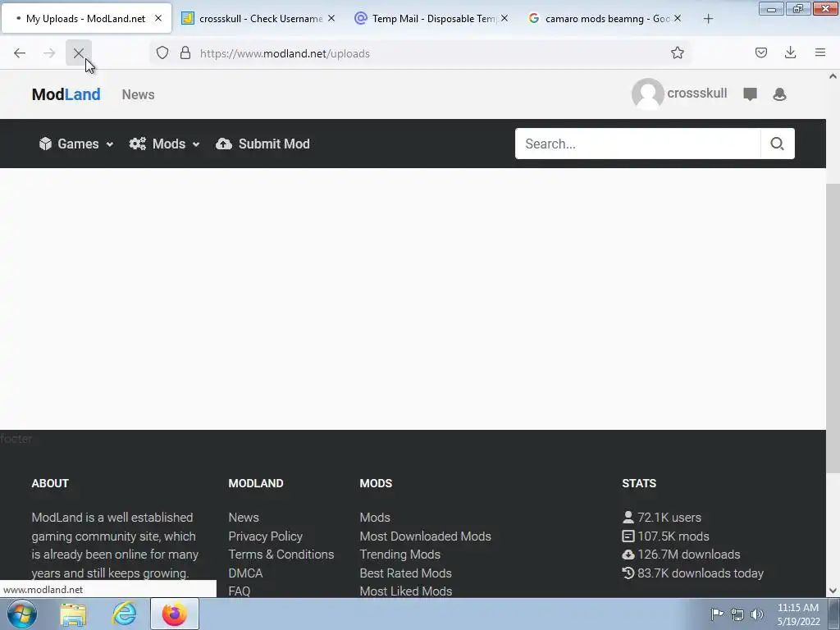The height and width of the screenshot is (630, 840).
Task: Click the 83.7K downloads today stat
Action: (x=692, y=573)
